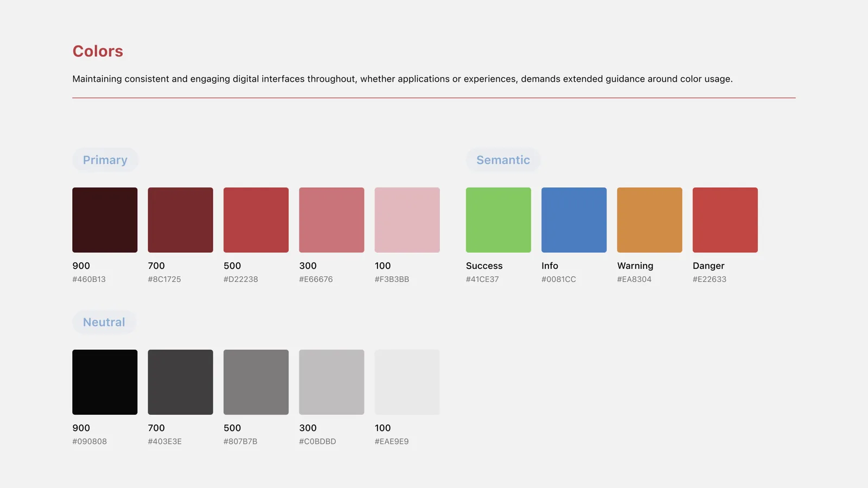The image size is (868, 488).
Task: Click the hex code #41CE37
Action: coord(482,279)
